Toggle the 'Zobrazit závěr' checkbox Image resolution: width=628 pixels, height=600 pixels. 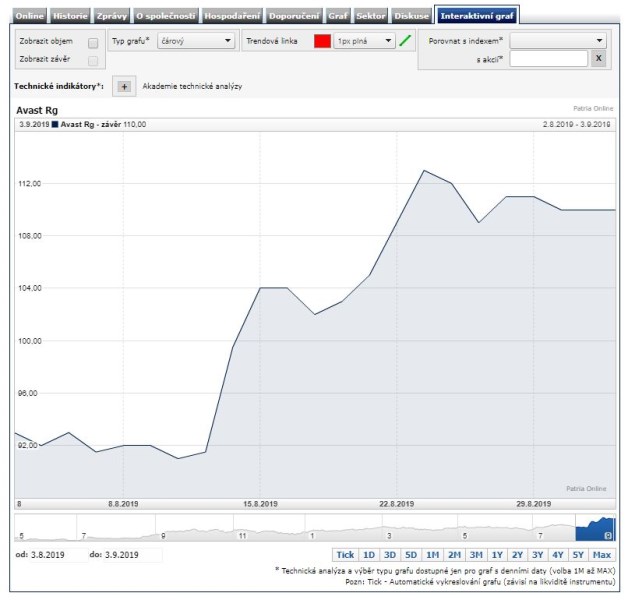[x=93, y=60]
